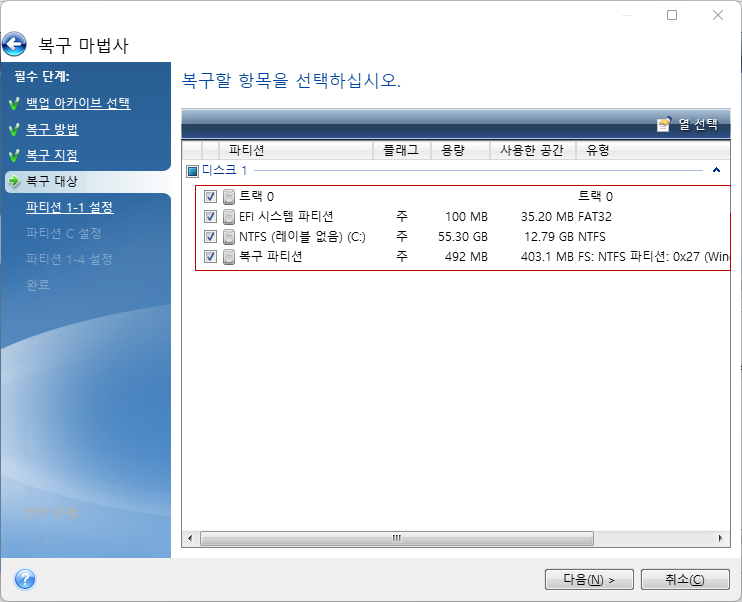
Task: Select the EFI 시스템 파티션 row name
Action: 286,217
